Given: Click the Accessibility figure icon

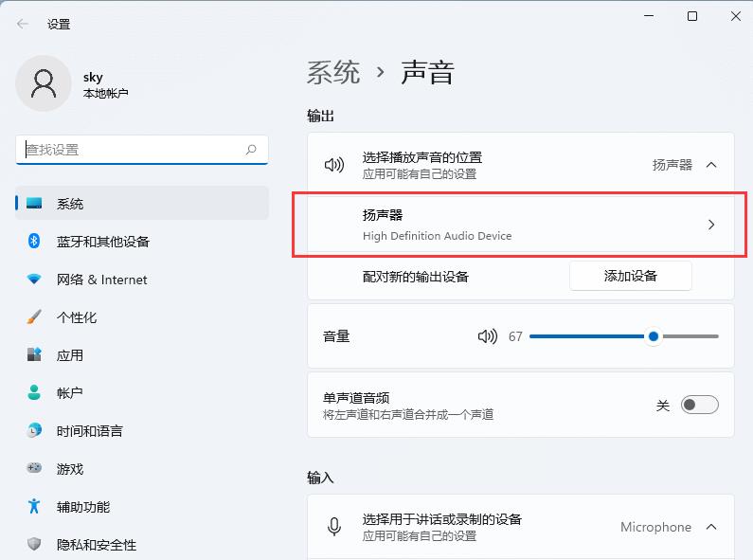Looking at the screenshot, I should [x=35, y=506].
